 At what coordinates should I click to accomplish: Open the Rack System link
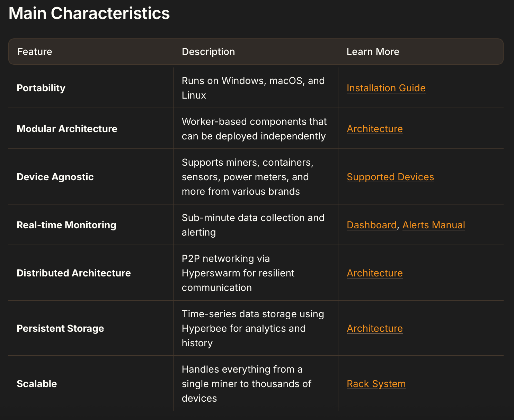click(x=376, y=384)
